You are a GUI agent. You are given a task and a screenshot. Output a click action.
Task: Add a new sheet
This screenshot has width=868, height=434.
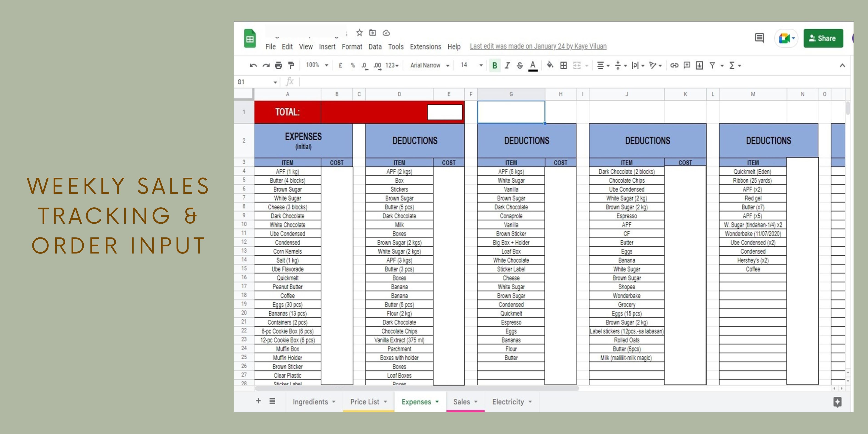[258, 401]
